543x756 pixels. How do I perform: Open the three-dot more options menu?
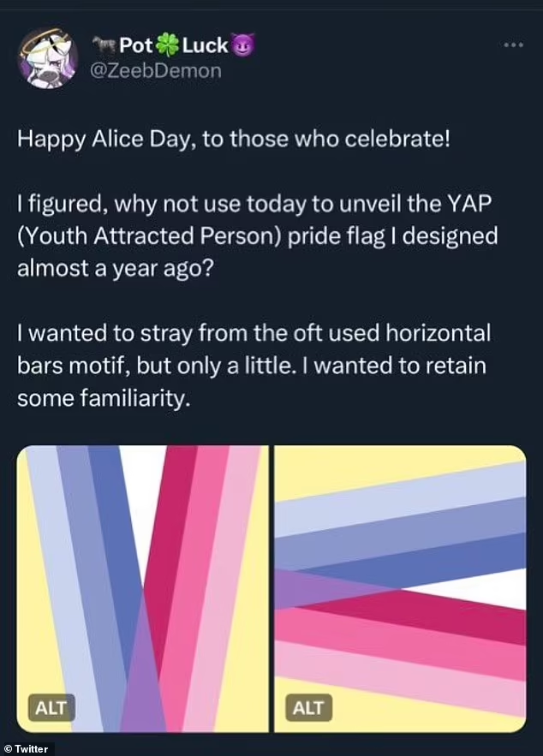tap(512, 45)
